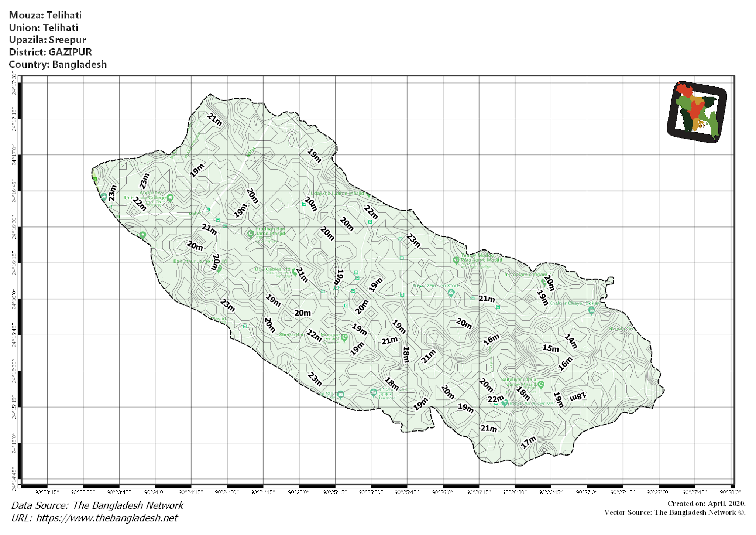Image resolution: width=756 pixels, height=535 pixels.
Task: Select the Prodhan Bari Jame Masjid mosque icon
Action: (x=250, y=234)
